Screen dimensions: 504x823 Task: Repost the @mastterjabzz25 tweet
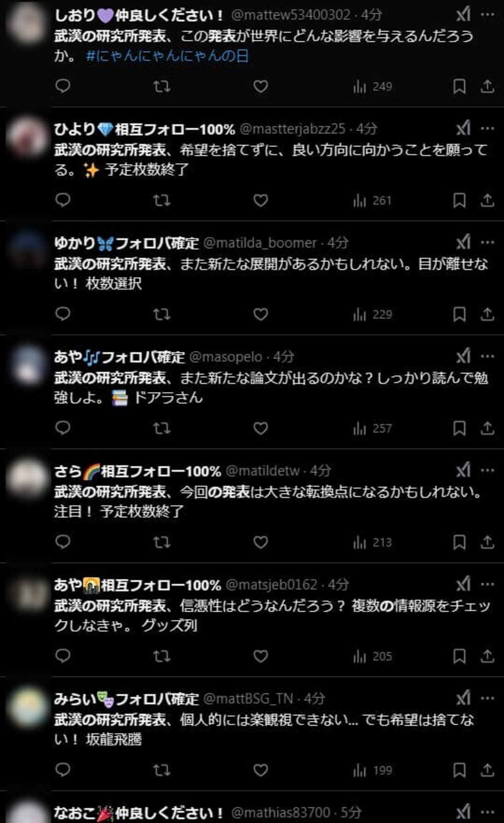[161, 200]
